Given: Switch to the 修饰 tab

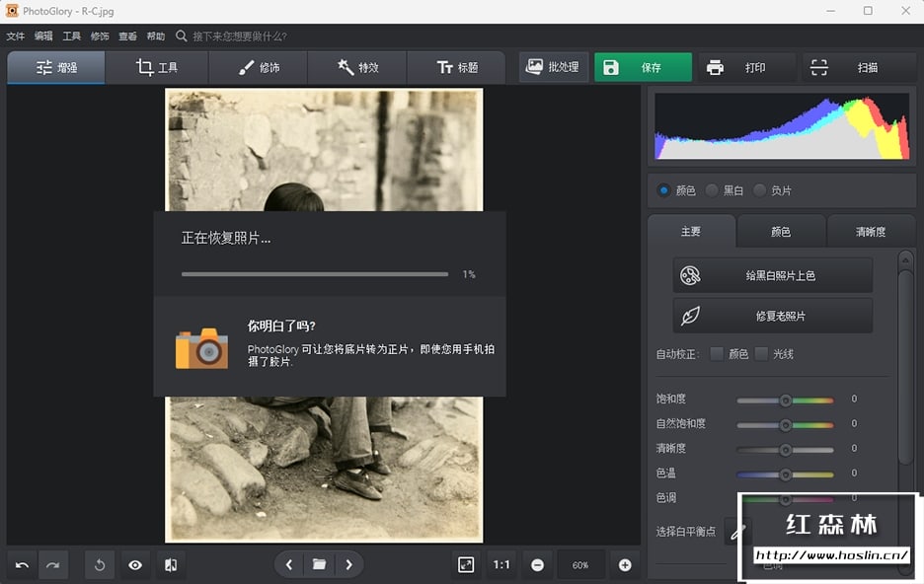Looking at the screenshot, I should point(258,68).
